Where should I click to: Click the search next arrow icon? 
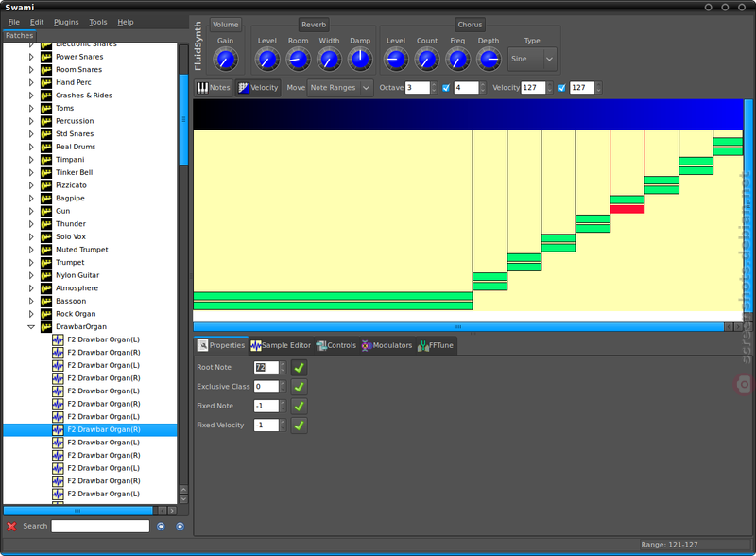180,526
